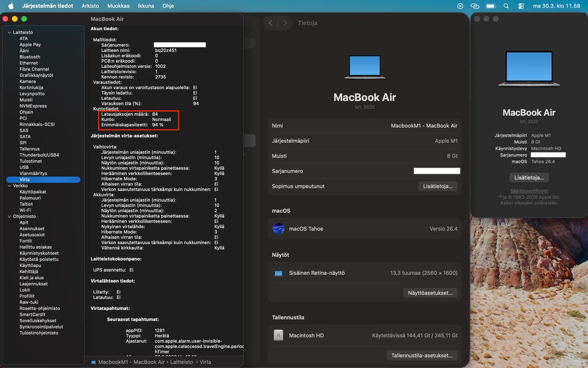
Task: Open the Säädössertifiointi link
Action: click(x=529, y=191)
